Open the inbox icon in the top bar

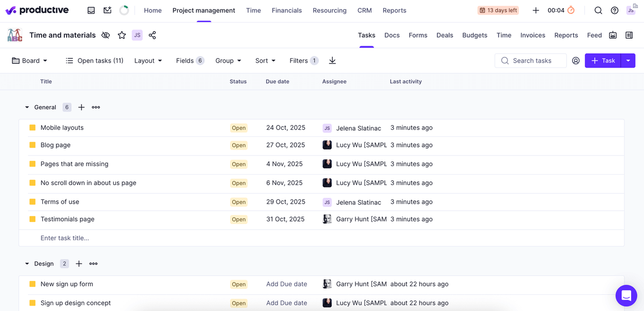tap(91, 10)
